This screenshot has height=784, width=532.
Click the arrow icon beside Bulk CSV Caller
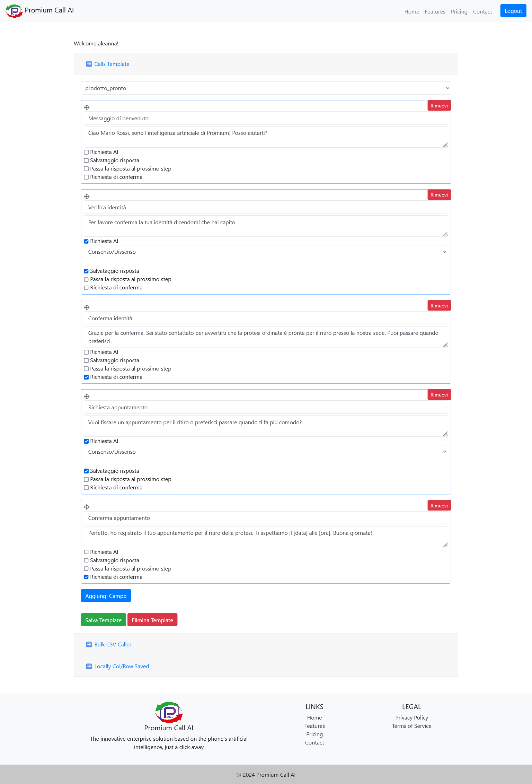[89, 644]
